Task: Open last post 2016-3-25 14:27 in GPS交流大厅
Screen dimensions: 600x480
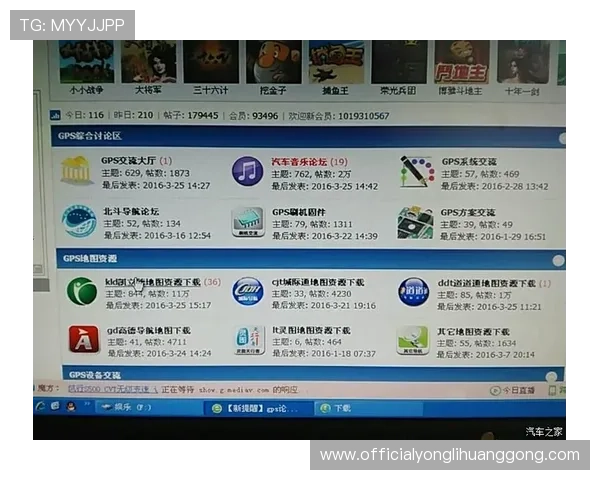Action: pos(176,186)
